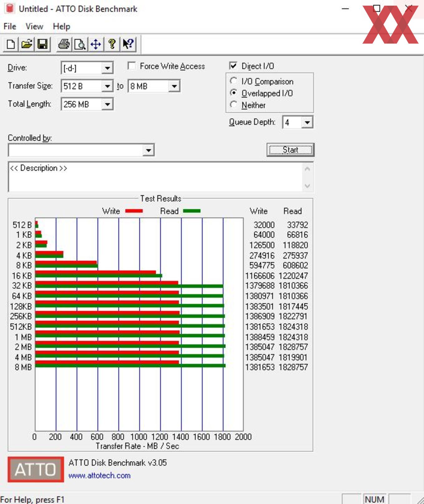Click the write value 274916
This screenshot has height=504, width=424.
[x=262, y=256]
